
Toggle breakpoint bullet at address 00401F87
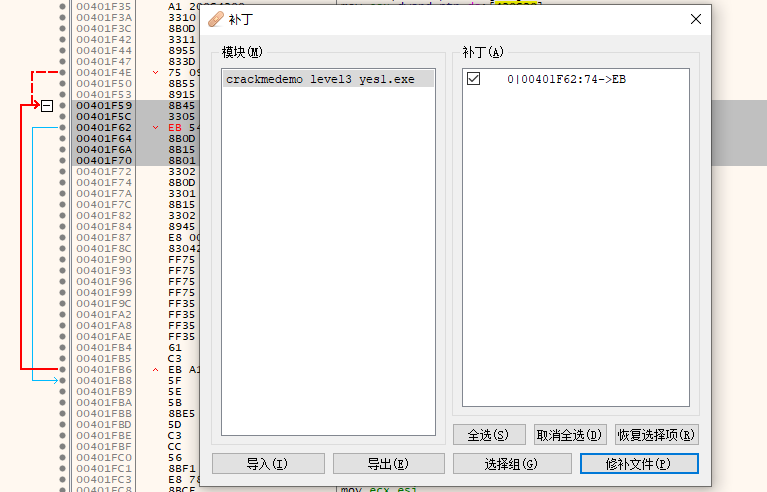click(62, 238)
